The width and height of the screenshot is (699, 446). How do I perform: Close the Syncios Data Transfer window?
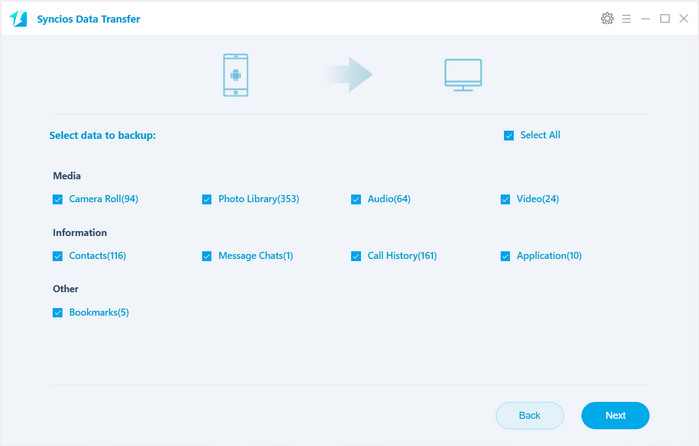click(684, 19)
